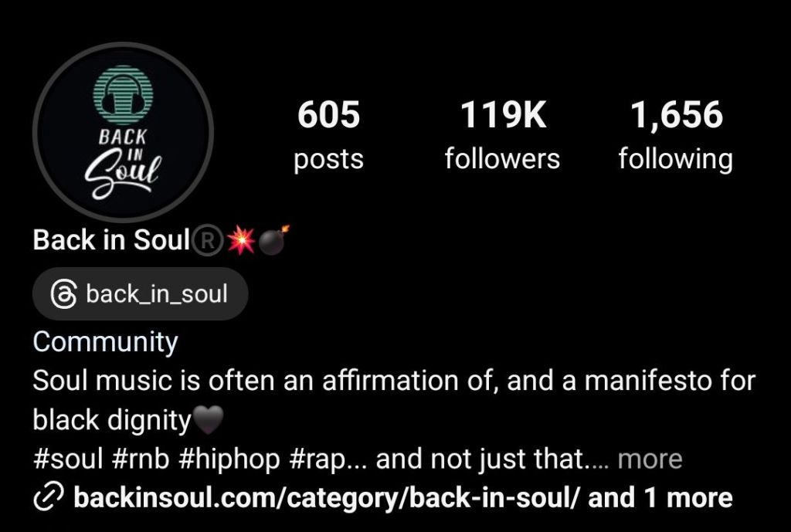Click the headphones logo in the avatar

pyautogui.click(x=123, y=95)
